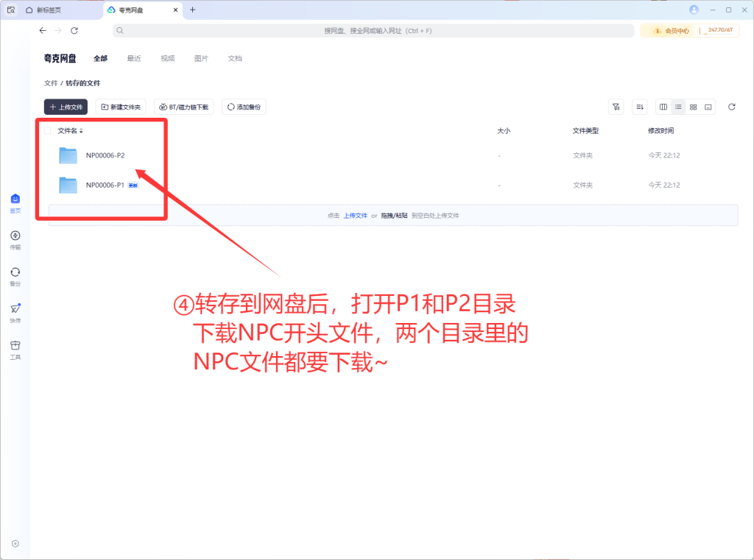Click the refresh icon in file toolbar

click(731, 107)
